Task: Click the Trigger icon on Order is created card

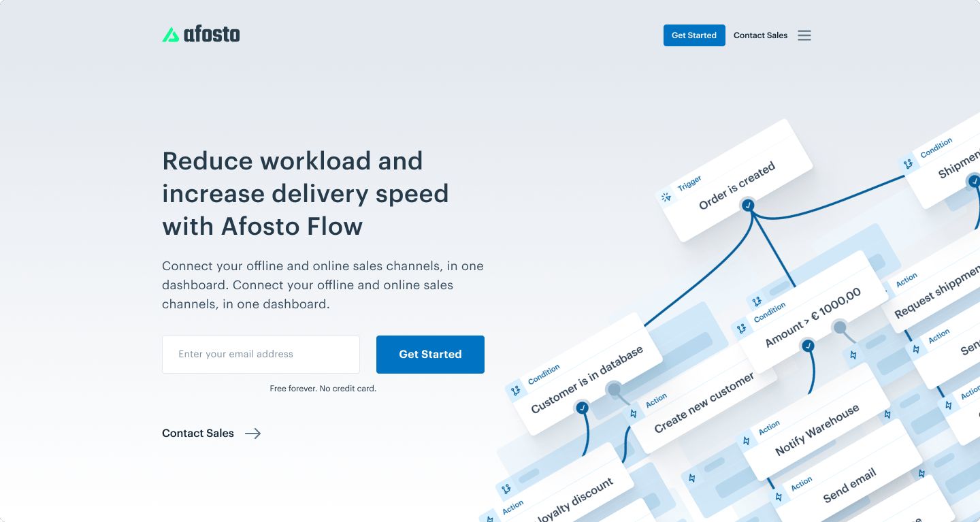Action: (x=666, y=197)
